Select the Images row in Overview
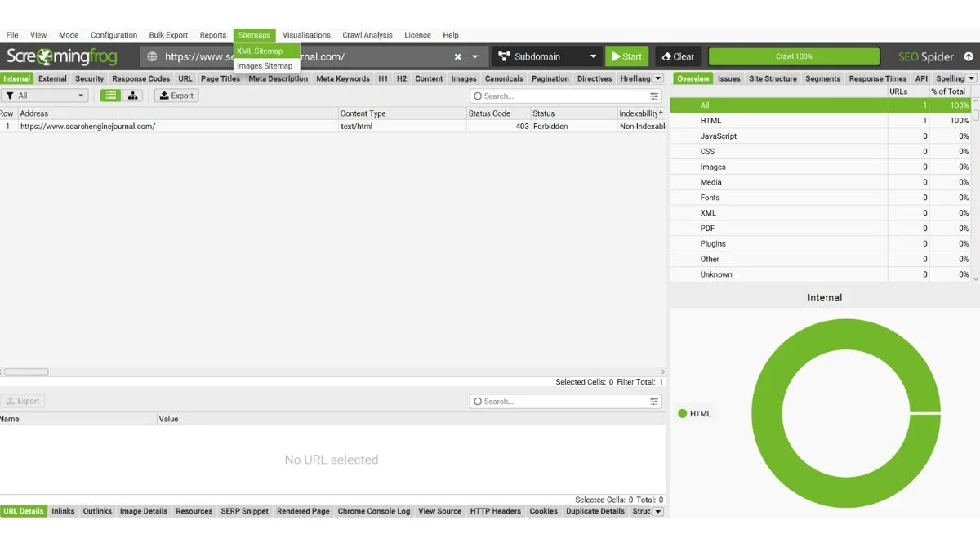The height and width of the screenshot is (547, 980). 820,167
